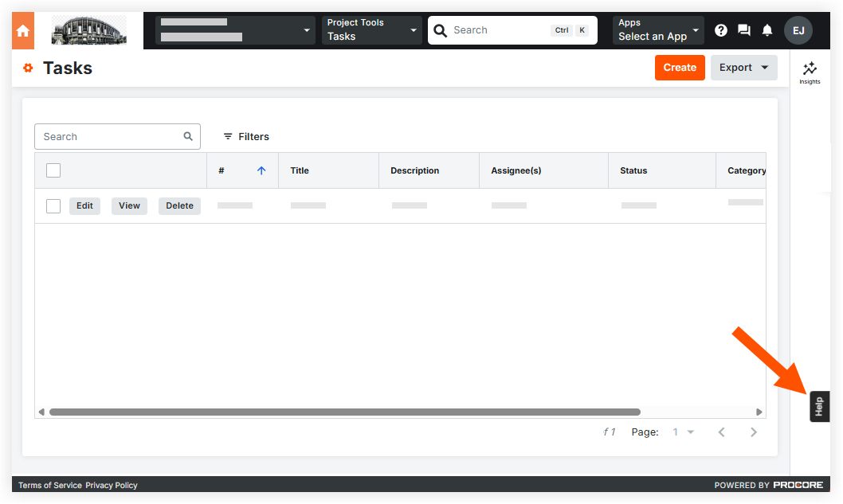
Task: Open the Help side tab
Action: (x=819, y=406)
